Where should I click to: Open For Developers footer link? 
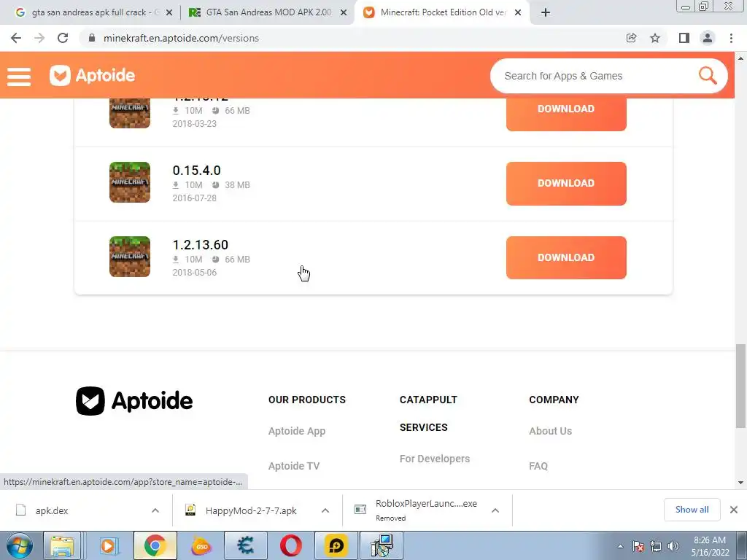point(435,459)
